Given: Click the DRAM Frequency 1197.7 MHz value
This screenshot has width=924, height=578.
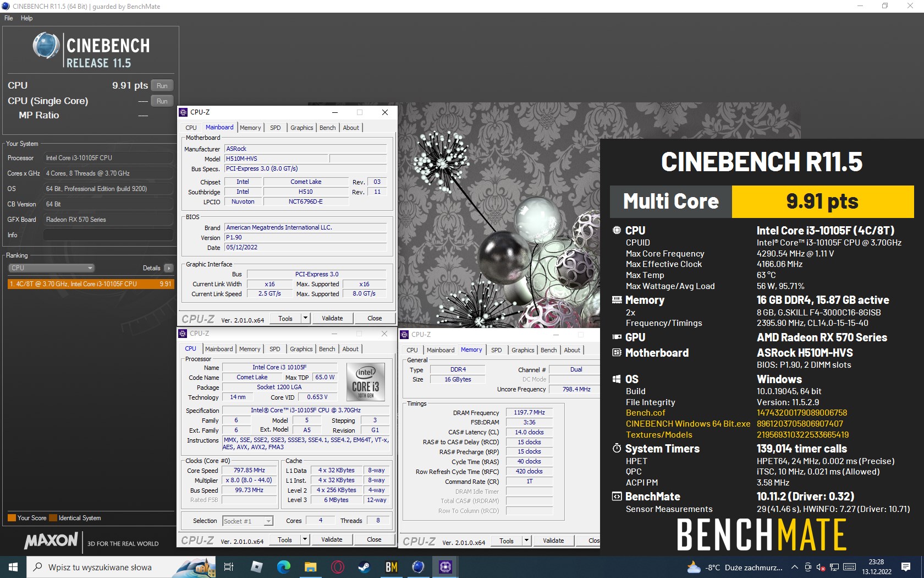Looking at the screenshot, I should pyautogui.click(x=529, y=413).
